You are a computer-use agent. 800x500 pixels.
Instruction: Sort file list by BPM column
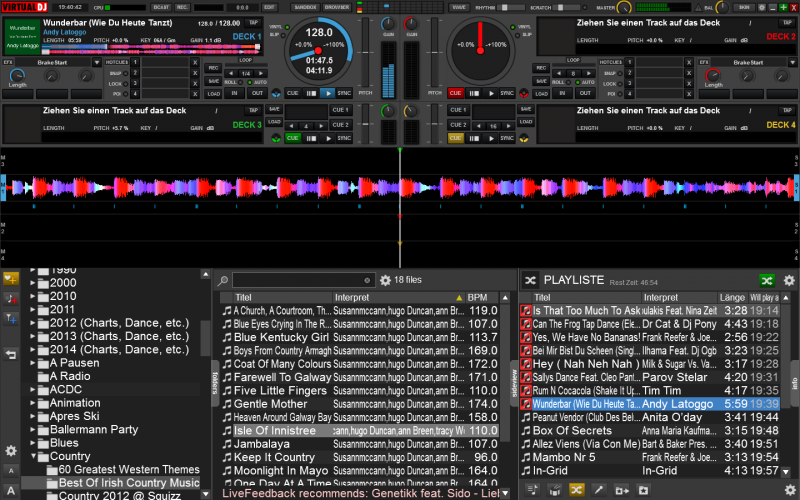481,297
